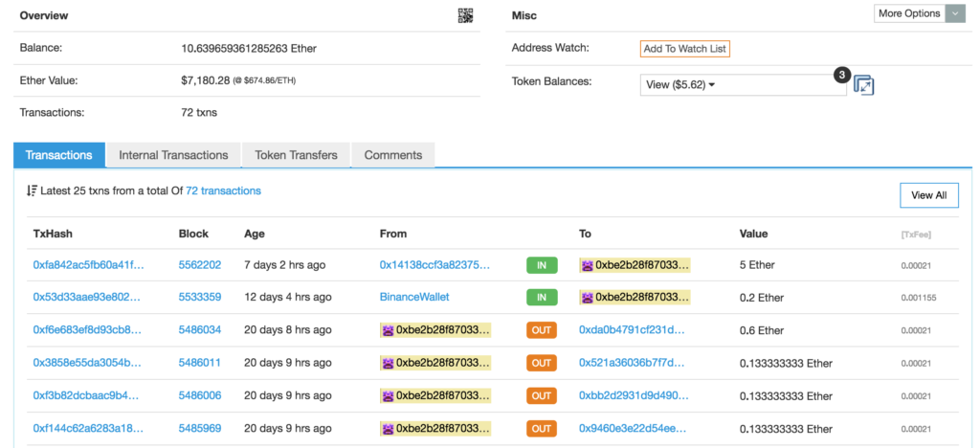This screenshot has height=448, width=980.
Task: Open the Token Transfers tab
Action: 296,155
